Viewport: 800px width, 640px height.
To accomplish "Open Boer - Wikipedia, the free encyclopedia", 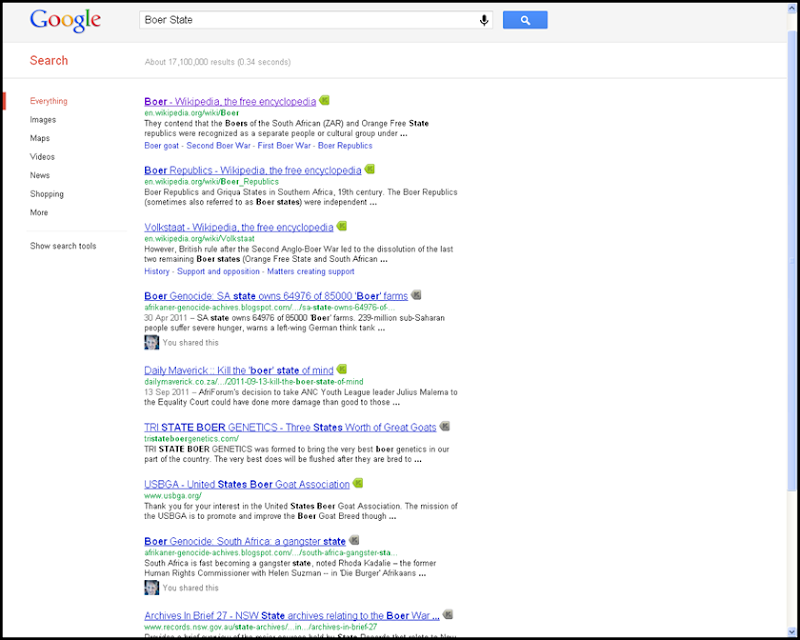I will pos(230,102).
